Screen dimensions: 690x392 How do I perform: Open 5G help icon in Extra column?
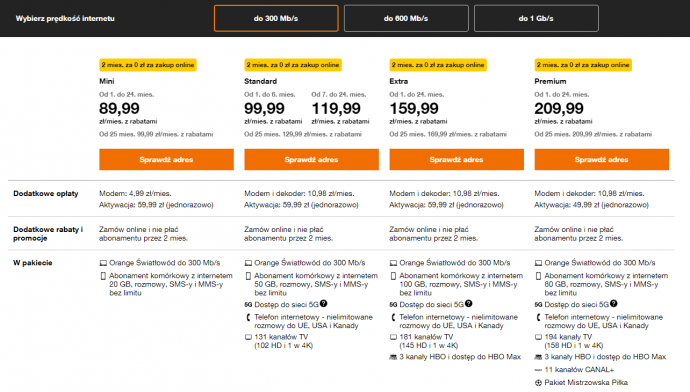[x=469, y=304]
